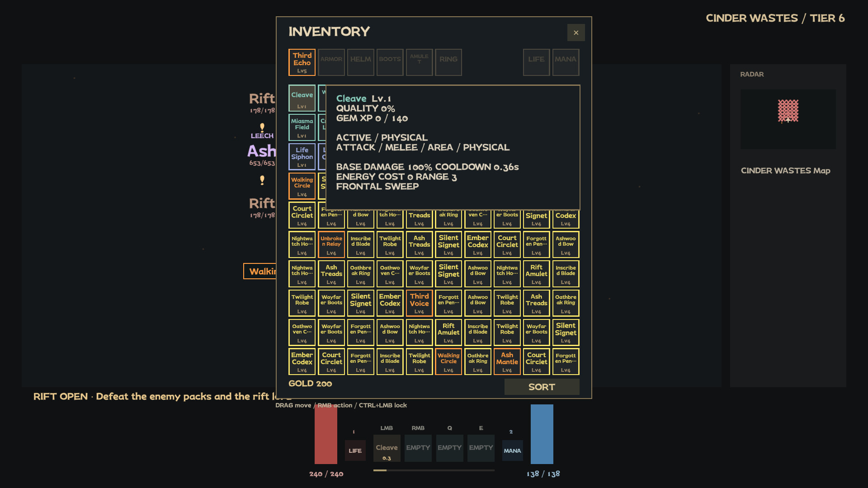This screenshot has height=488, width=868.
Task: Select Walking Circle below the Life Siphon gem
Action: pos(302,186)
